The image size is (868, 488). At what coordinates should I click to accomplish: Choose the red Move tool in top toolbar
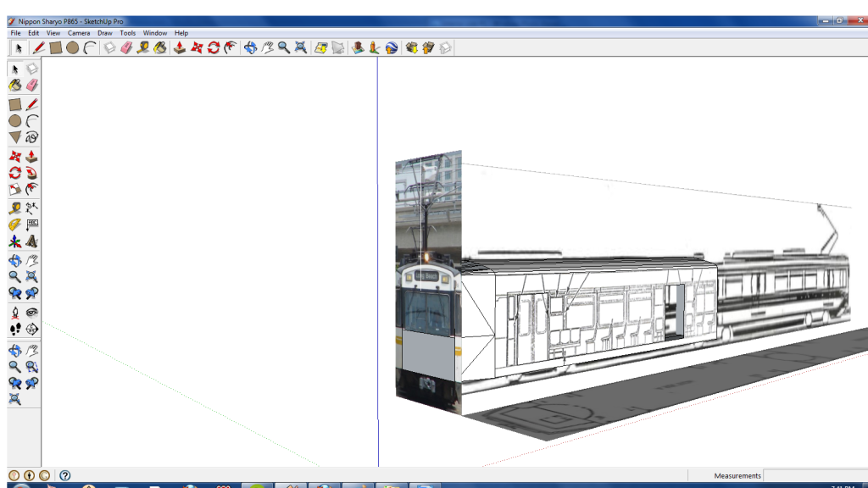(197, 48)
